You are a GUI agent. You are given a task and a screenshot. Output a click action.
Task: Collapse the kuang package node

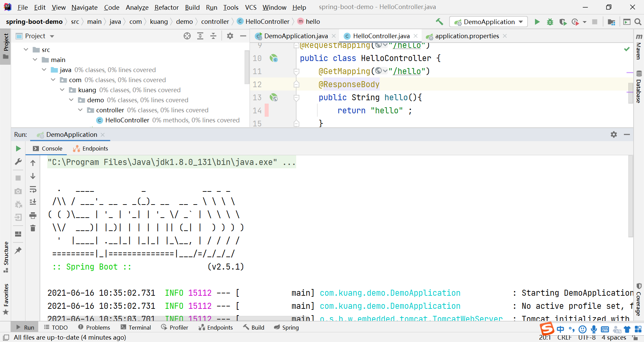tap(62, 90)
